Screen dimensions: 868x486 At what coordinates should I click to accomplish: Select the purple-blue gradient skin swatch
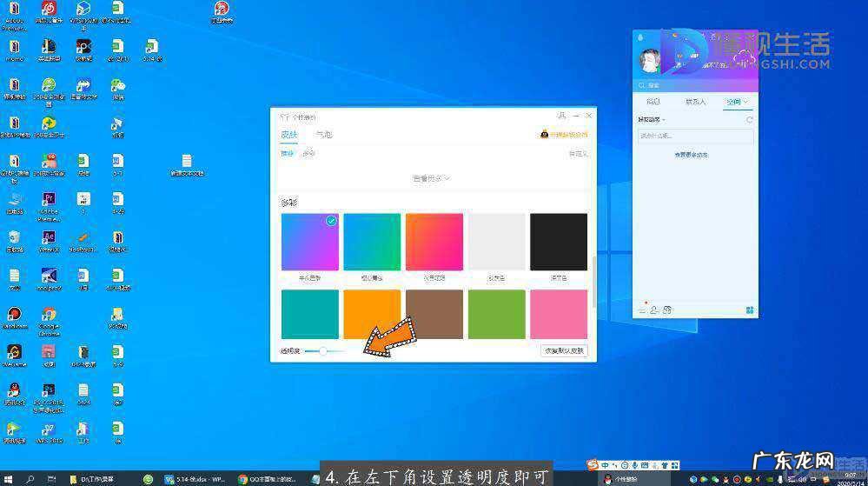tap(310, 242)
